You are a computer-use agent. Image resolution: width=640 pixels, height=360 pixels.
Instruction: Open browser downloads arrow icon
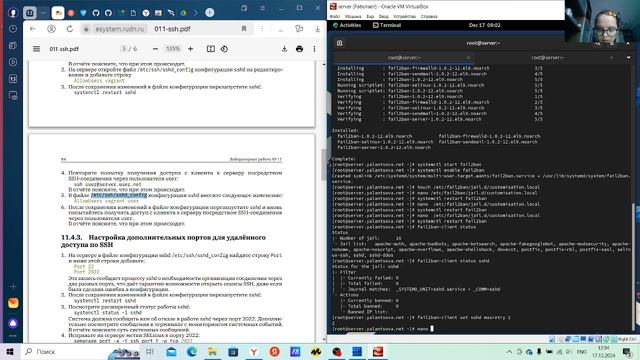click(x=317, y=29)
